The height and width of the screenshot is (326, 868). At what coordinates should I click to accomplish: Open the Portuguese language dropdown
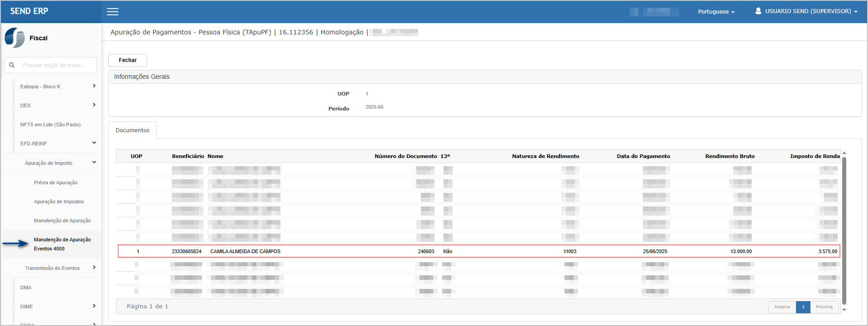(716, 12)
